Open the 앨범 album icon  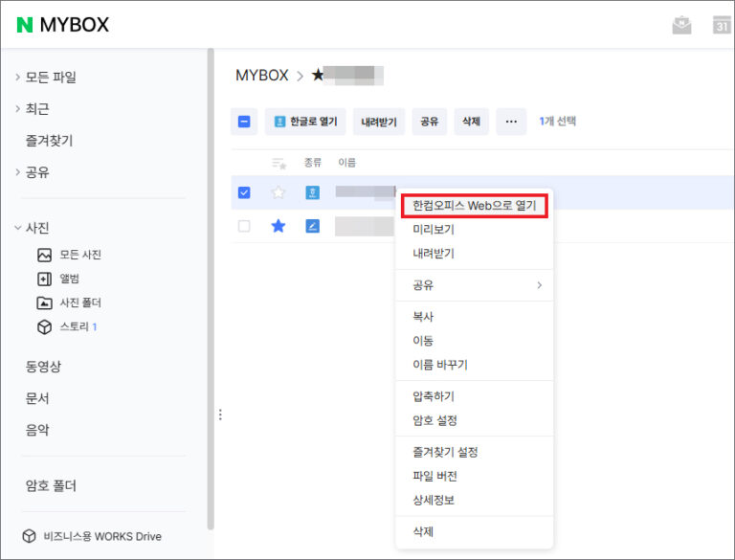[x=45, y=280]
